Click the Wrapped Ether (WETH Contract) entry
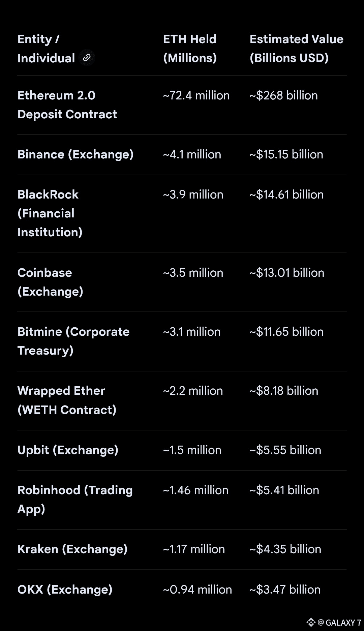This screenshot has width=364, height=631. tap(67, 400)
